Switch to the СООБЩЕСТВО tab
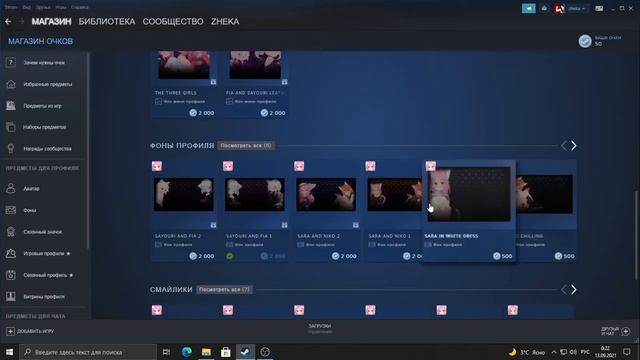This screenshot has height=360, width=640. 173,21
